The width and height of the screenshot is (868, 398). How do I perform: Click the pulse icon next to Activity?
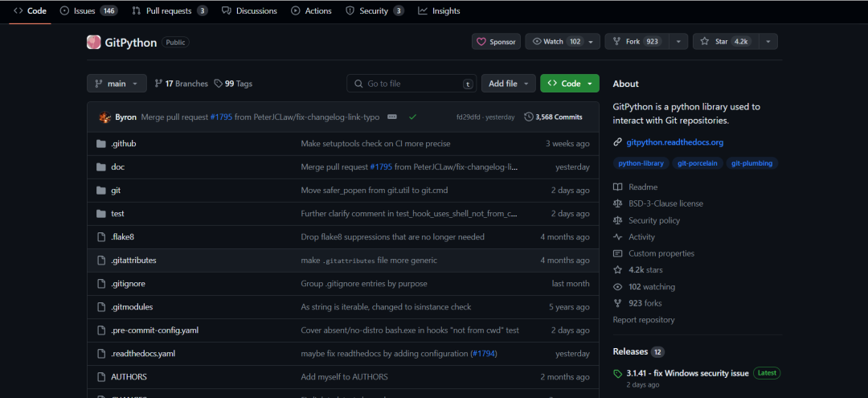click(x=618, y=237)
